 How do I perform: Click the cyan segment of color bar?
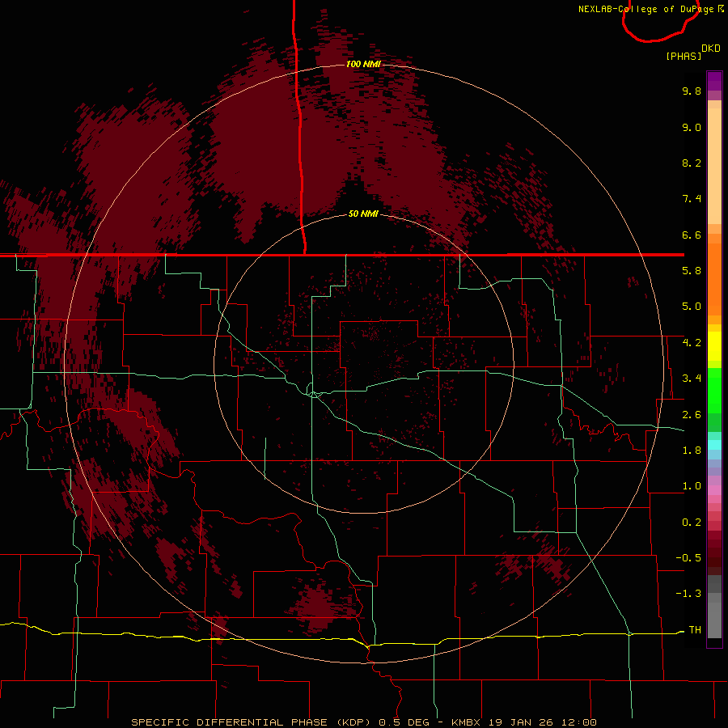point(714,444)
